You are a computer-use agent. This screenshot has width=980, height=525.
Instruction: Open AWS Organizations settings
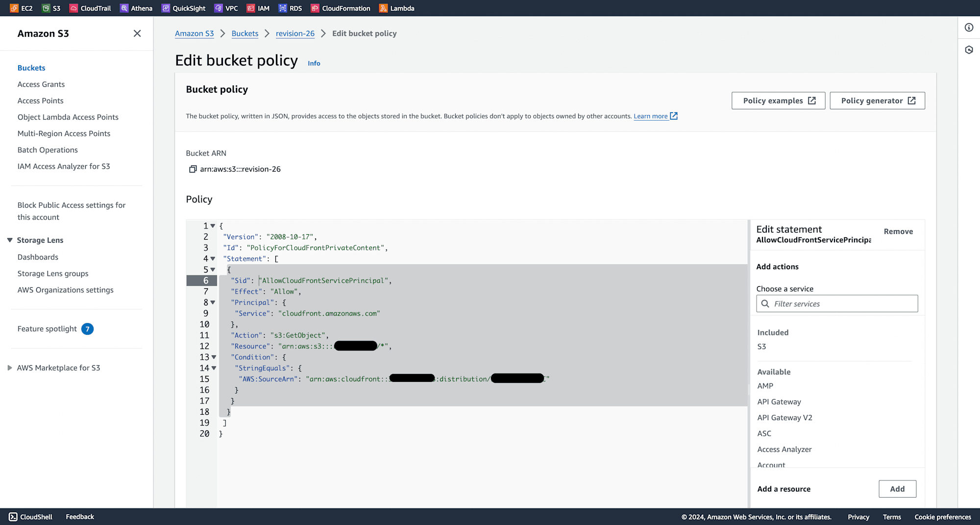click(x=66, y=290)
